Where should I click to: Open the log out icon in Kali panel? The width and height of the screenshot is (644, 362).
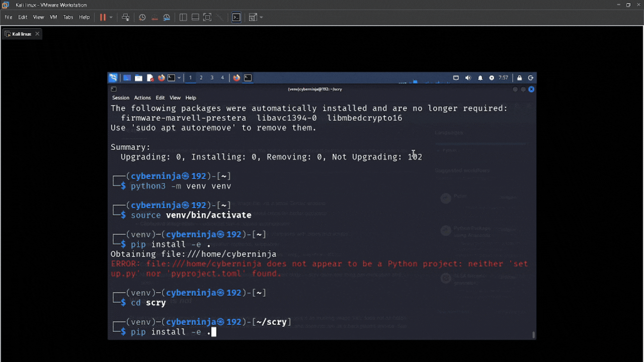coord(530,78)
